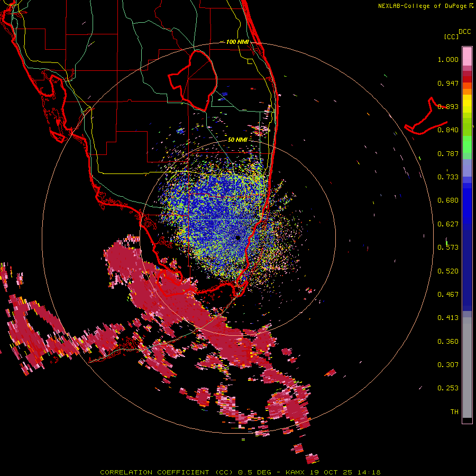Screen dimensions: 476x476
Task: Click the 0.413 color scale label
Action: pyautogui.click(x=448, y=318)
